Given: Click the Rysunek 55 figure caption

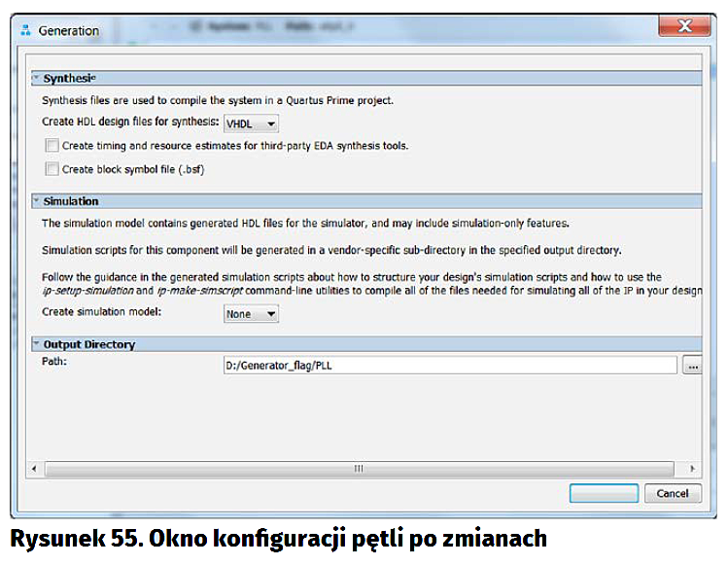Looking at the screenshot, I should 279,540.
